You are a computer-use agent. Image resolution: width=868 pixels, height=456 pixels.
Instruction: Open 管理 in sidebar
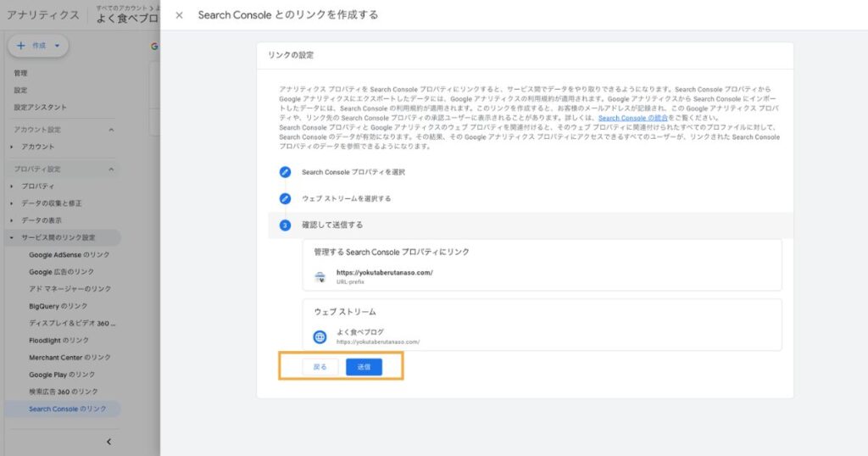(x=20, y=73)
